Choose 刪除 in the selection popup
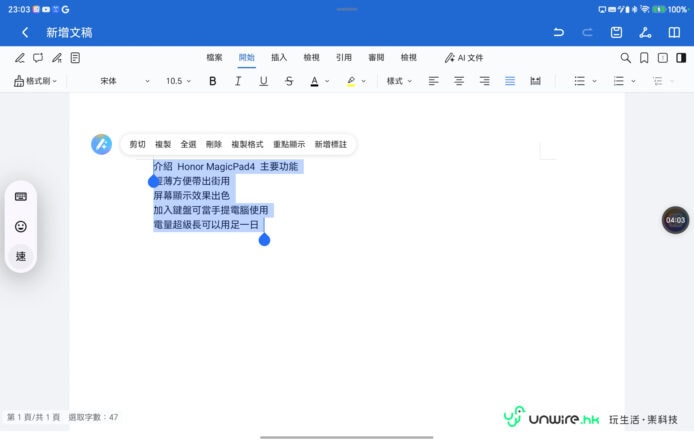 click(x=214, y=144)
